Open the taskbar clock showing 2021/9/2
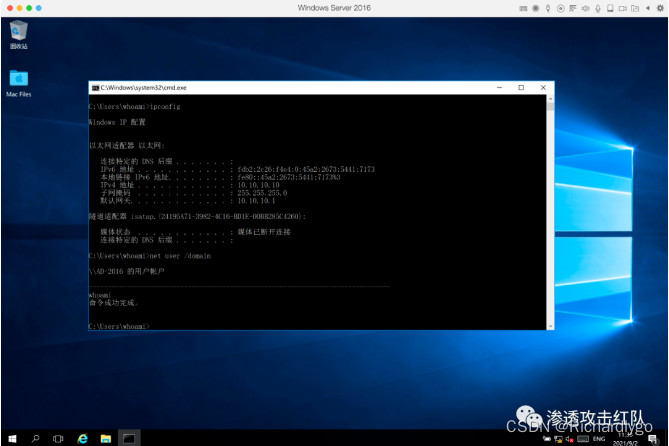 tap(625, 439)
